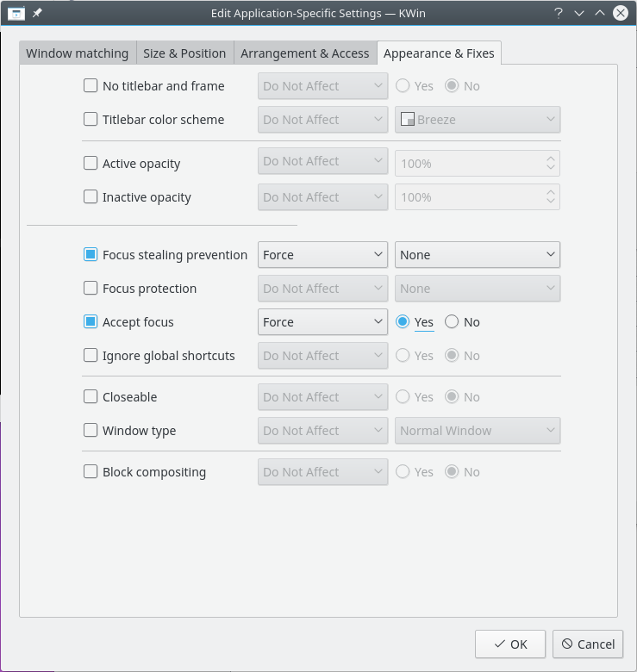Click the window menu icon in titlebar
This screenshot has height=672, width=637.
tap(16, 13)
